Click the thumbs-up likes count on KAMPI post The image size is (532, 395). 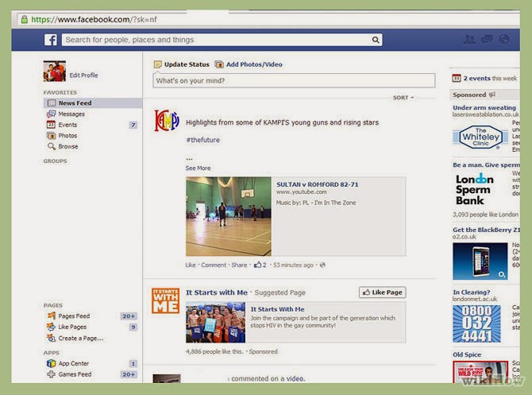click(260, 265)
